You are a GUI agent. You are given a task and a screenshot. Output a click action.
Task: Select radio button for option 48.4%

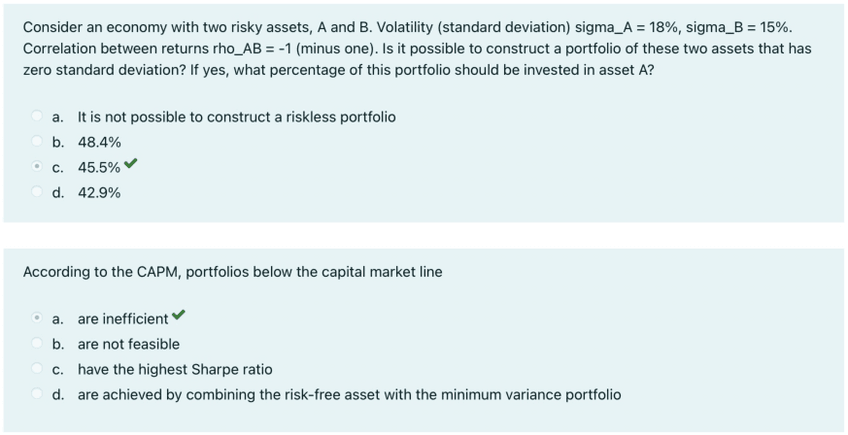[x=38, y=143]
